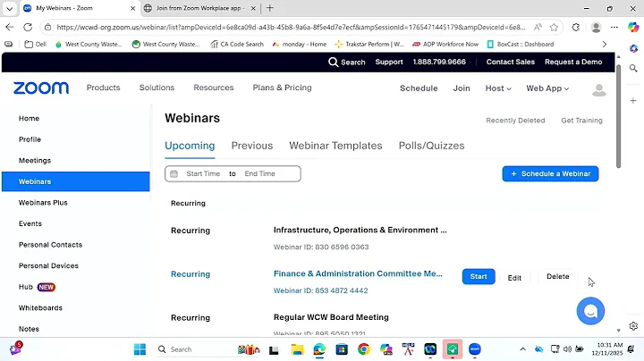Click the browser address bar URL
Image resolution: width=644 pixels, height=361 pixels.
point(291,27)
